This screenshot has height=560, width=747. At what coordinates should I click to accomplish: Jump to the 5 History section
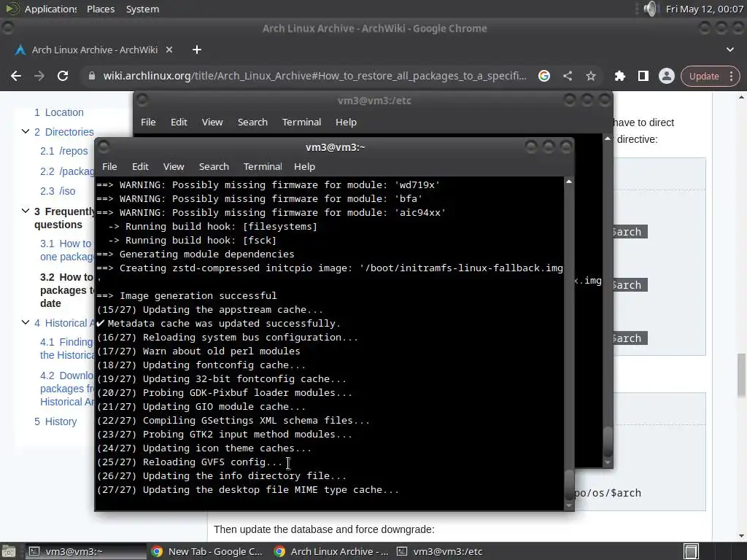tap(55, 421)
